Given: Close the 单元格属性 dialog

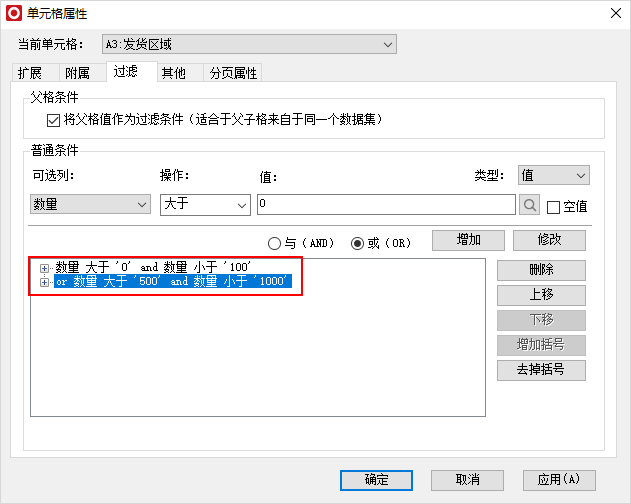Looking at the screenshot, I should (x=616, y=13).
